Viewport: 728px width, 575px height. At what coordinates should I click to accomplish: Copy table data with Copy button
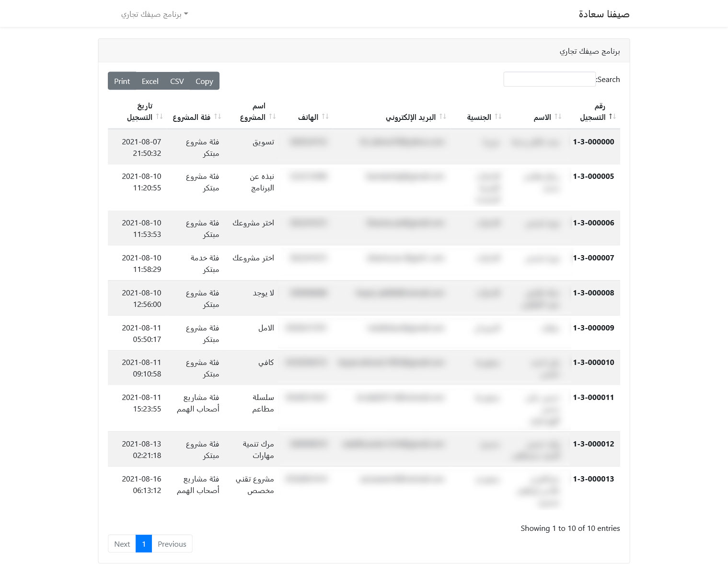point(204,81)
